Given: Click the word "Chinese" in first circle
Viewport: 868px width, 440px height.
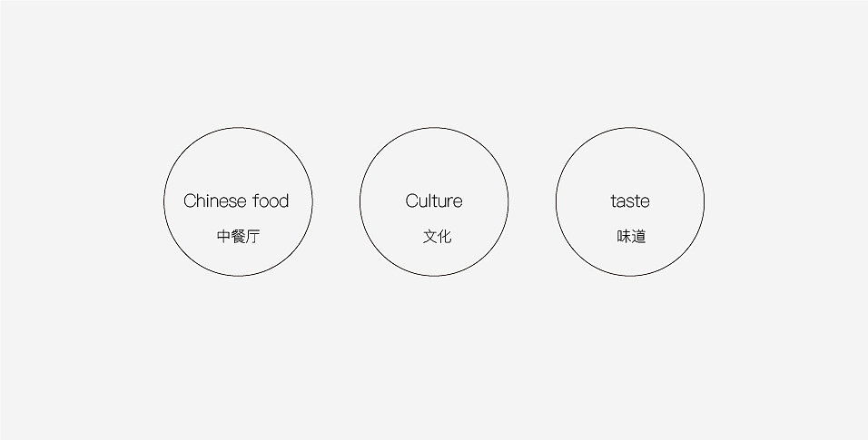Looking at the screenshot, I should click(x=214, y=200).
